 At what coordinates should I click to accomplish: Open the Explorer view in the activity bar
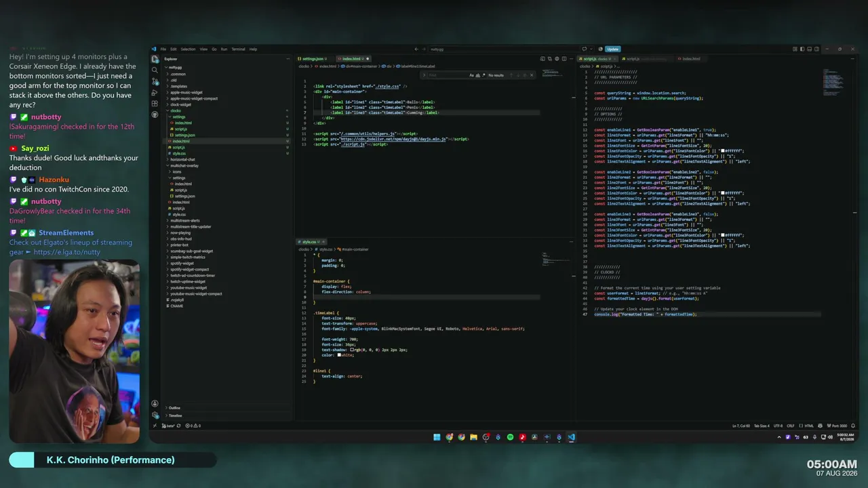point(155,59)
